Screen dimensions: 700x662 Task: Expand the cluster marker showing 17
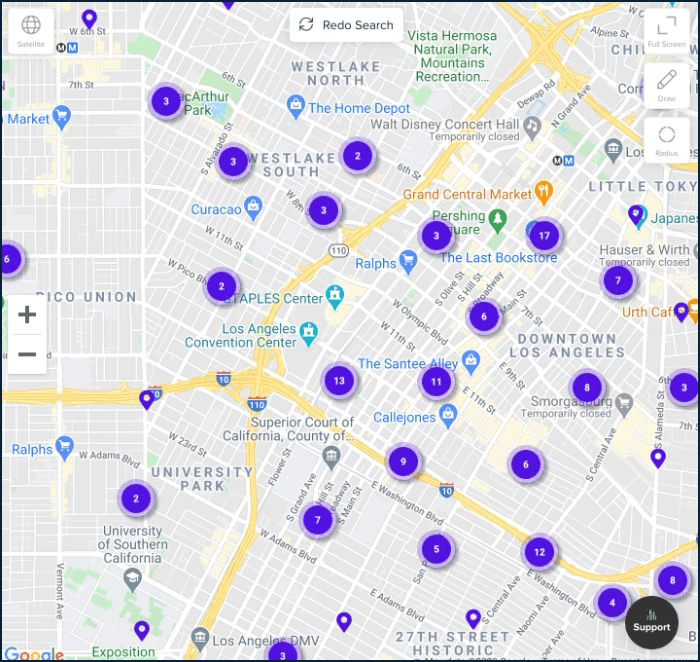click(x=543, y=236)
